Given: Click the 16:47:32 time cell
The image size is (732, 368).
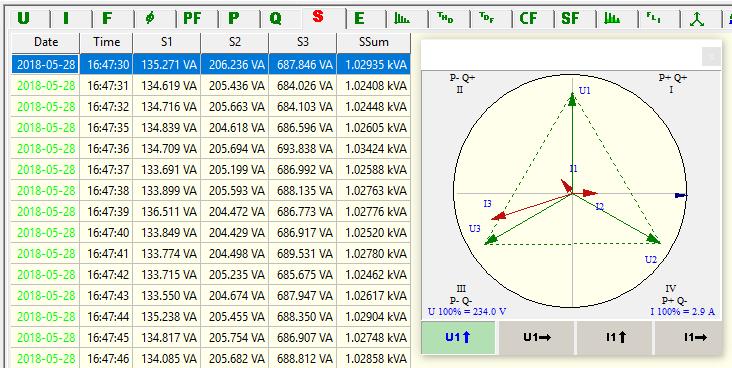Looking at the screenshot, I should tap(106, 106).
